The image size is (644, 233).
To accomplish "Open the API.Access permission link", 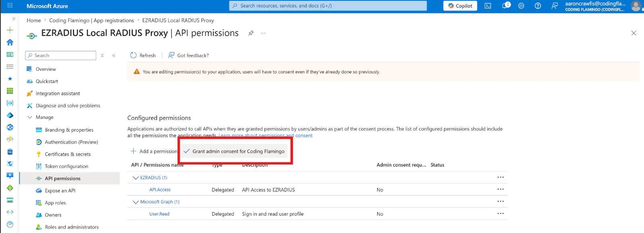I will pos(160,190).
